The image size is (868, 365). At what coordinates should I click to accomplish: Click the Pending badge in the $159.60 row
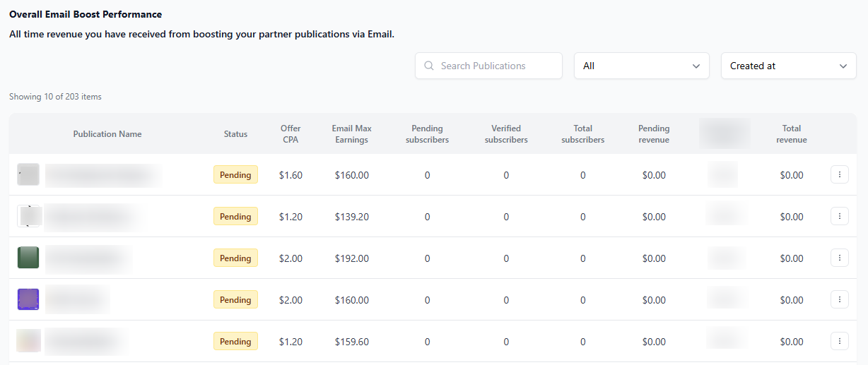pyautogui.click(x=235, y=342)
